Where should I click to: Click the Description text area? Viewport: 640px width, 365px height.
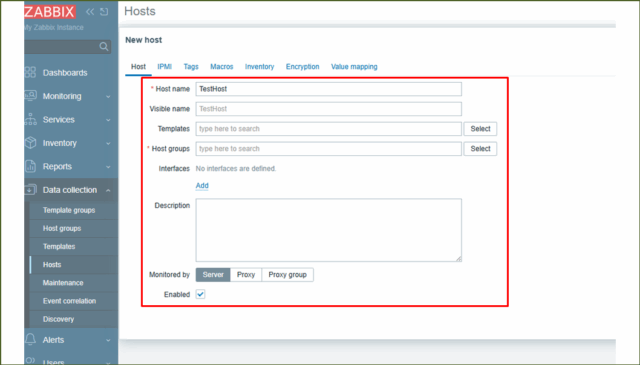(329, 230)
